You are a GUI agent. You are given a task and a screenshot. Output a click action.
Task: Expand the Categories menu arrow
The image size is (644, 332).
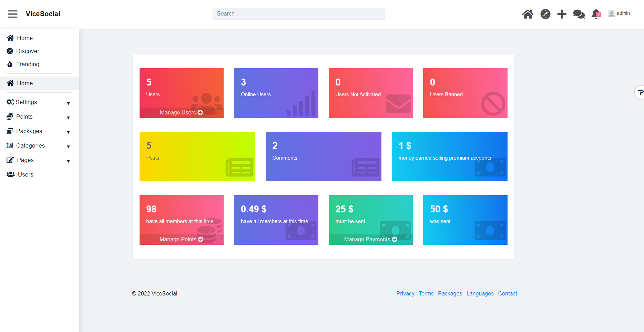coord(68,147)
